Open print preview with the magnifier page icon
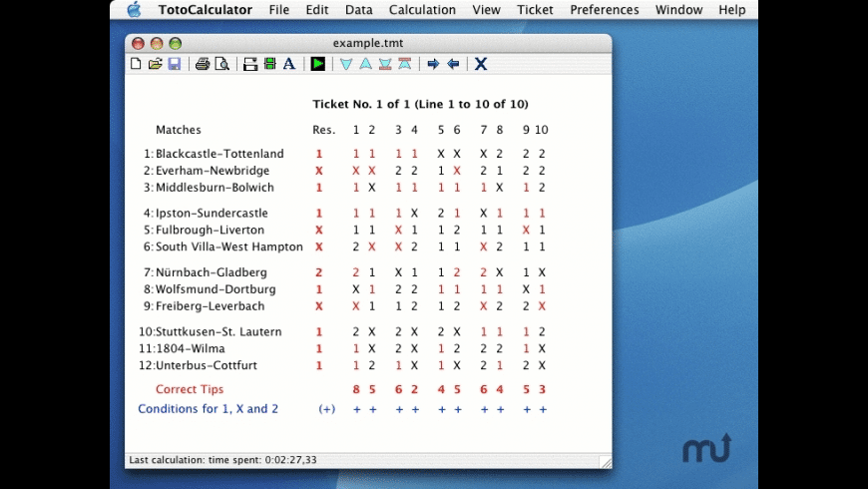The image size is (868, 489). [221, 64]
